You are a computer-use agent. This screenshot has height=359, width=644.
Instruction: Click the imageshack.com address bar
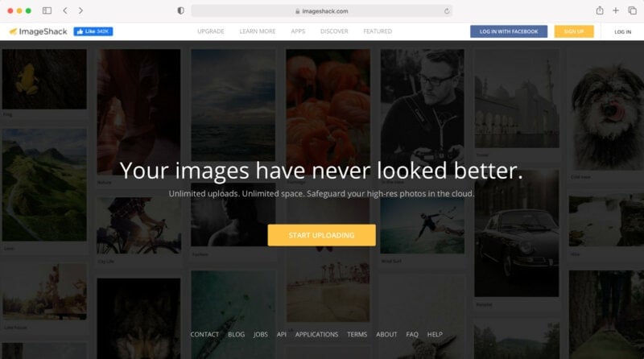tap(321, 11)
